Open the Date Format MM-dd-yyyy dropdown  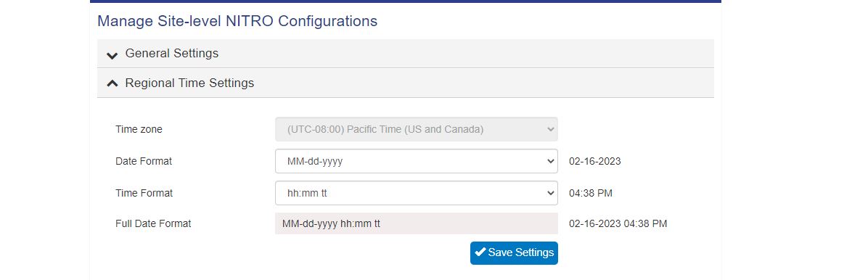point(417,161)
